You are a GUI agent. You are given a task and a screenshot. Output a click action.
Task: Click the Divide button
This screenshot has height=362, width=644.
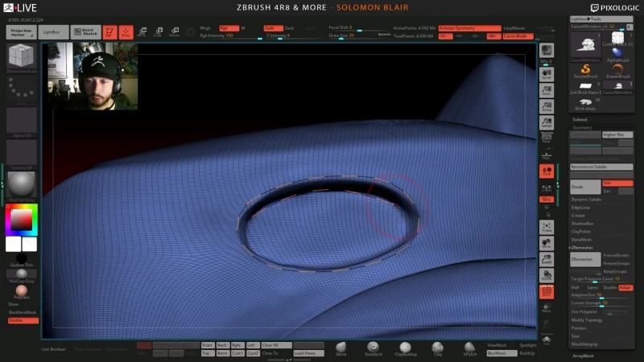(585, 187)
